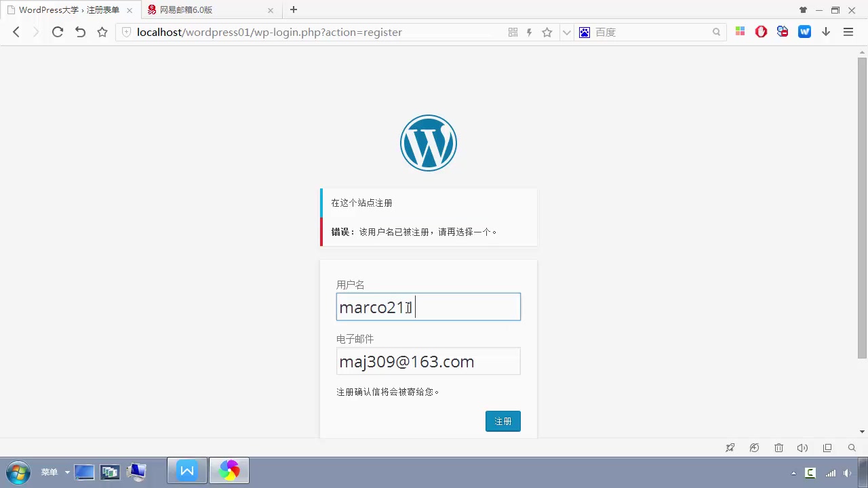Open the globe blocker extension icon
Screen dimensions: 868x488
(783, 32)
